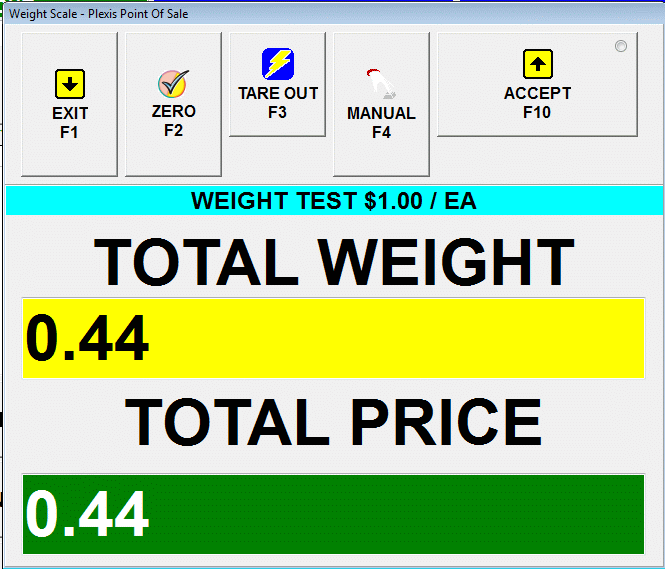Click the lightning bolt Tare Out icon

[277, 64]
